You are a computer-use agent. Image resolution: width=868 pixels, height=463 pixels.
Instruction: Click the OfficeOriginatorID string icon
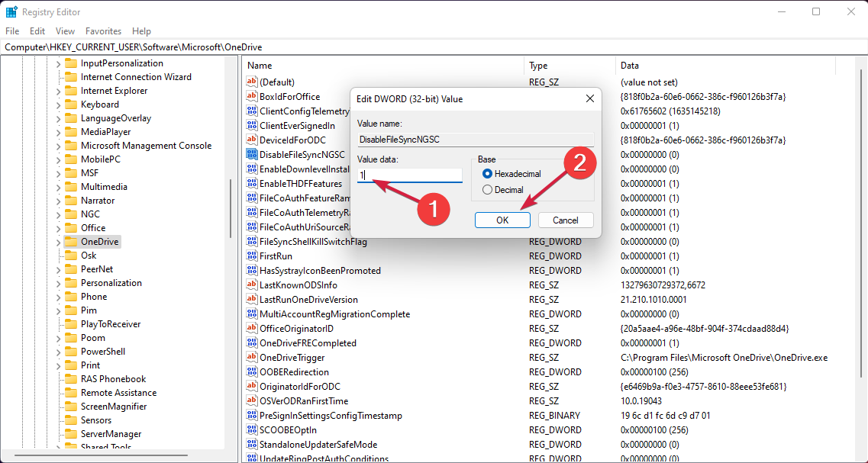click(252, 329)
